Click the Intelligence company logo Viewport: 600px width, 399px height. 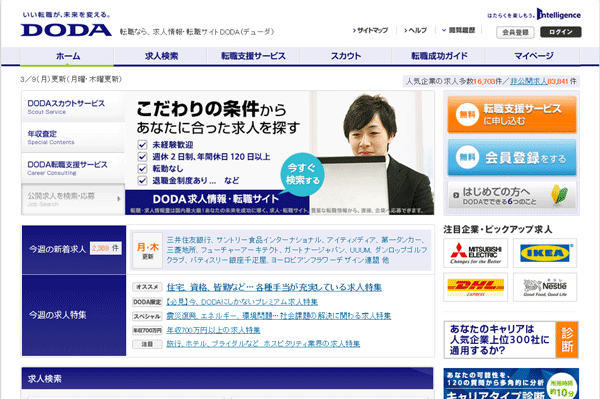tap(558, 15)
